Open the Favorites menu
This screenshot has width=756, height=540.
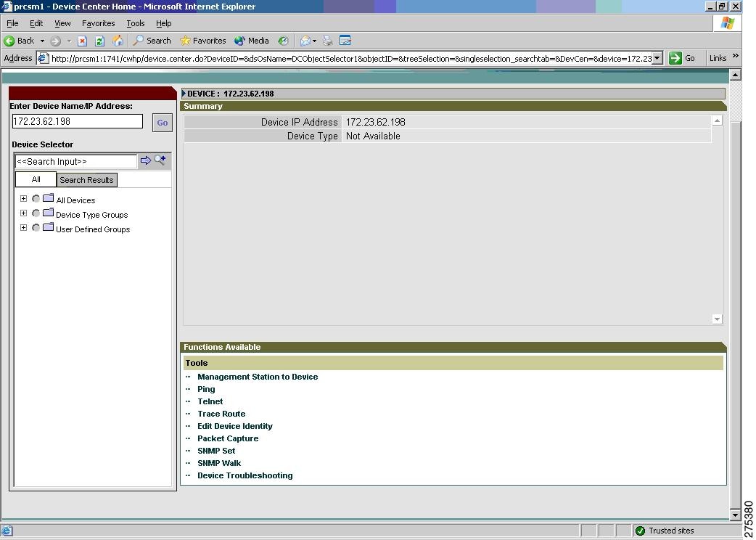pyautogui.click(x=99, y=23)
